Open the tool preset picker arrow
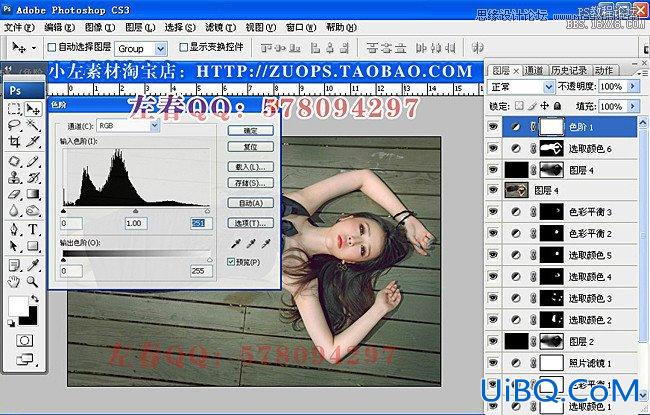Image resolution: width=650 pixels, height=415 pixels. [34, 48]
